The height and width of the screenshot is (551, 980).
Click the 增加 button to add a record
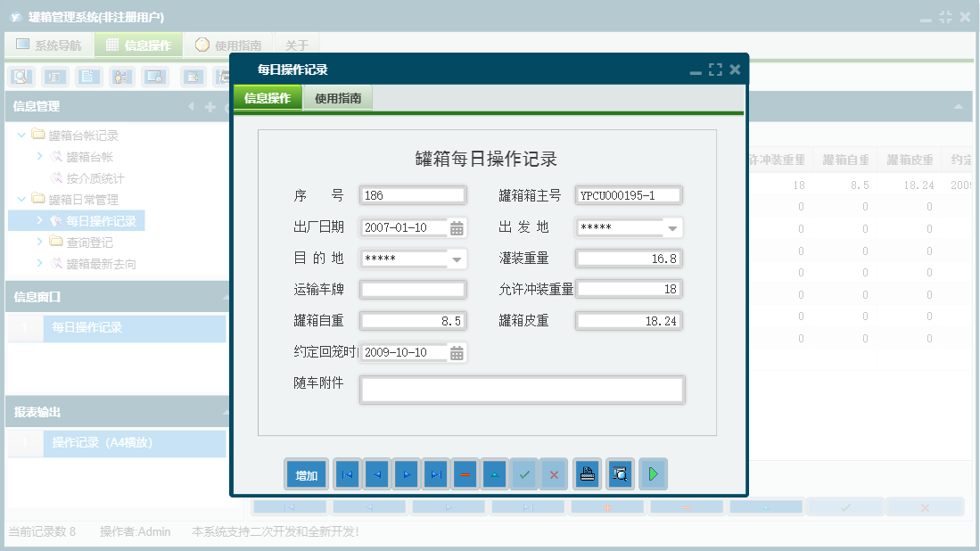(306, 473)
